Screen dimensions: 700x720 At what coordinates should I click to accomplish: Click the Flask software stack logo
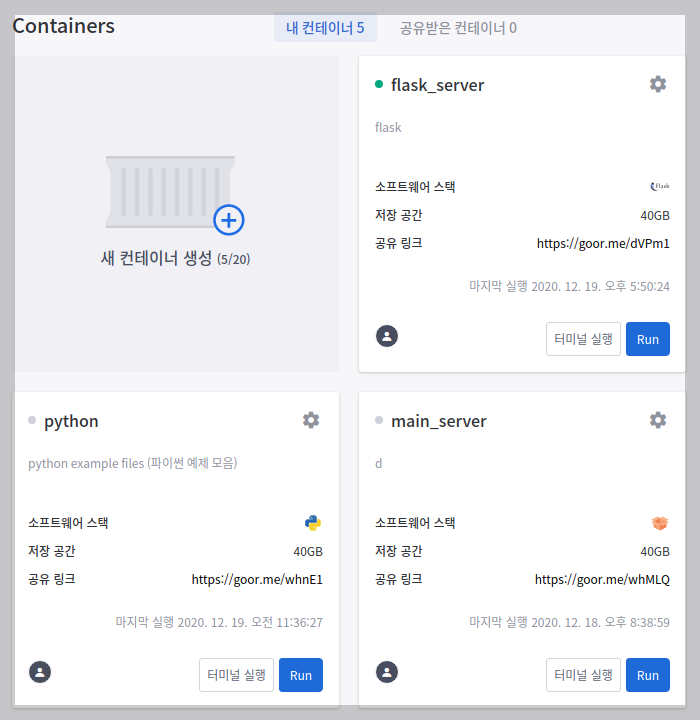660,186
